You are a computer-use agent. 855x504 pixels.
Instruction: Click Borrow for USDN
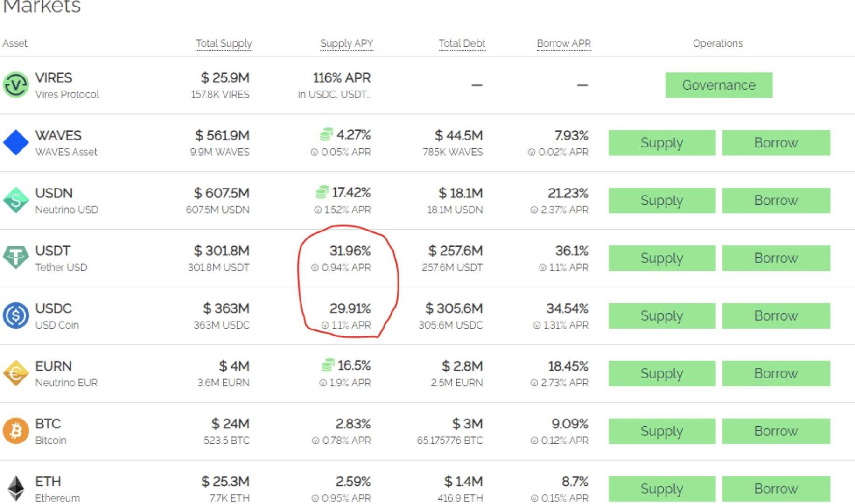point(776,200)
